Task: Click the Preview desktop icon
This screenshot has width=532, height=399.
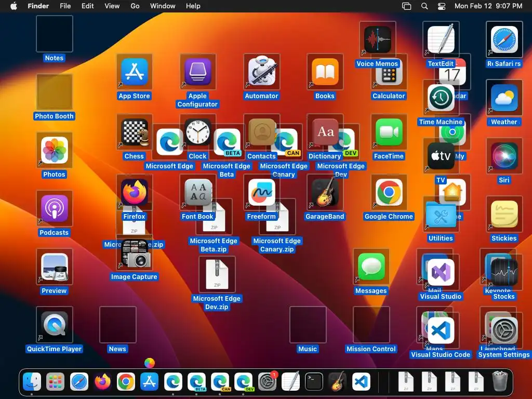Action: pos(54,267)
